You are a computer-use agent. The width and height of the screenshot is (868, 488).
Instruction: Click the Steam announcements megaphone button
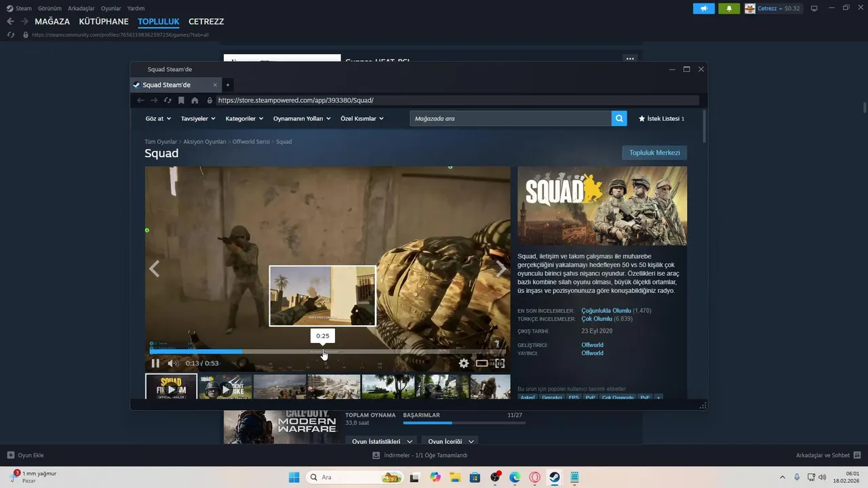point(704,8)
